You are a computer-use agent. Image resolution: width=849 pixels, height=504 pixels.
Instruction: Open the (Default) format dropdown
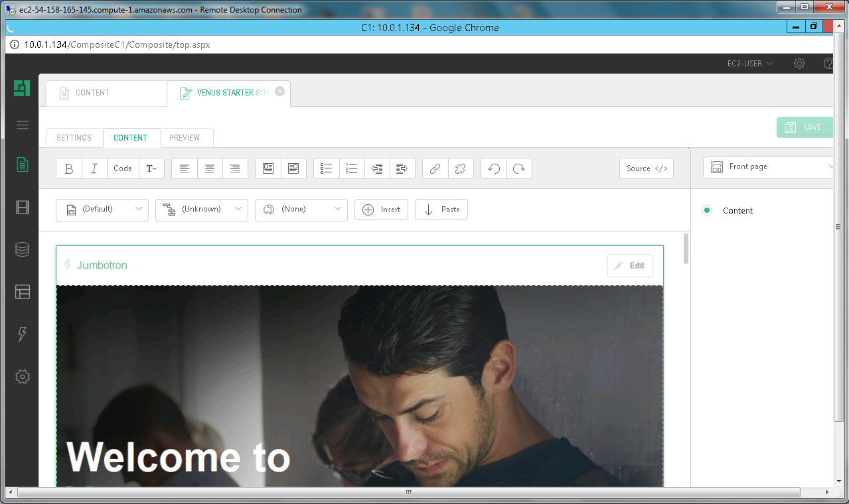tap(102, 210)
